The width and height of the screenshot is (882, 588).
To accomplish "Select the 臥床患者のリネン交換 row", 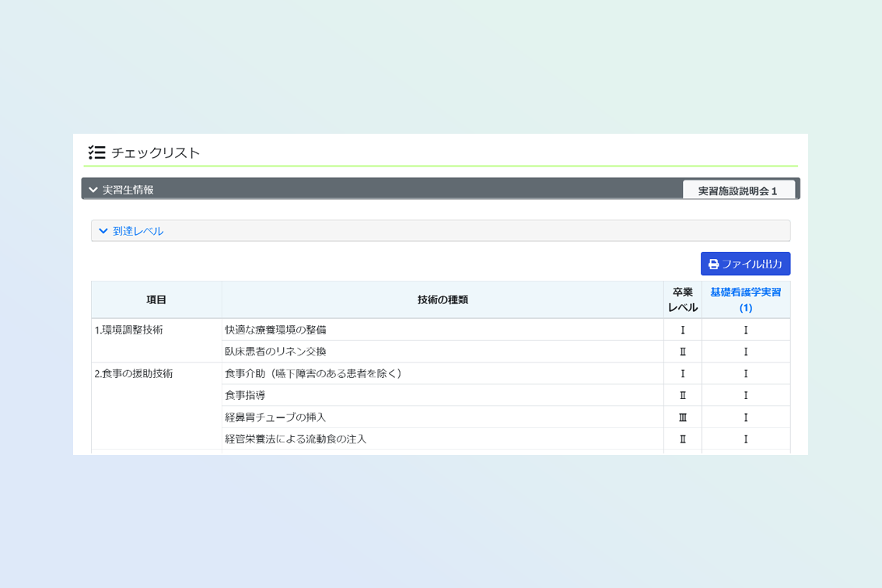I will (276, 352).
